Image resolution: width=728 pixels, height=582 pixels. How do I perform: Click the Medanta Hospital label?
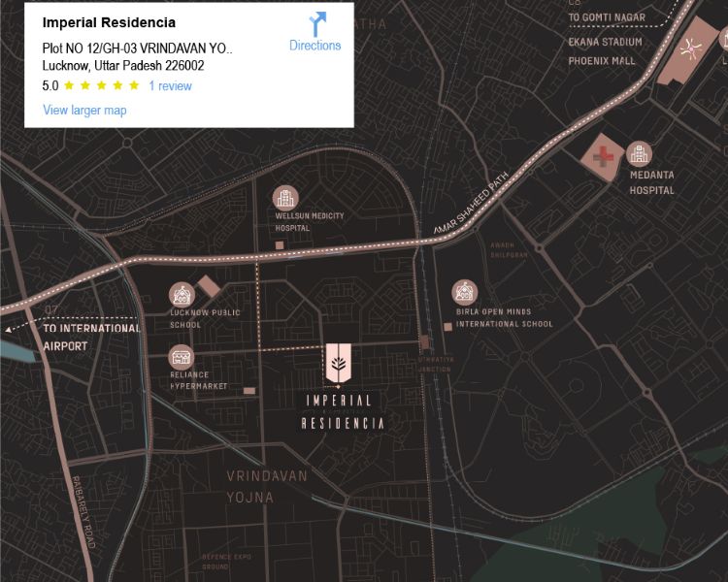[x=652, y=182]
